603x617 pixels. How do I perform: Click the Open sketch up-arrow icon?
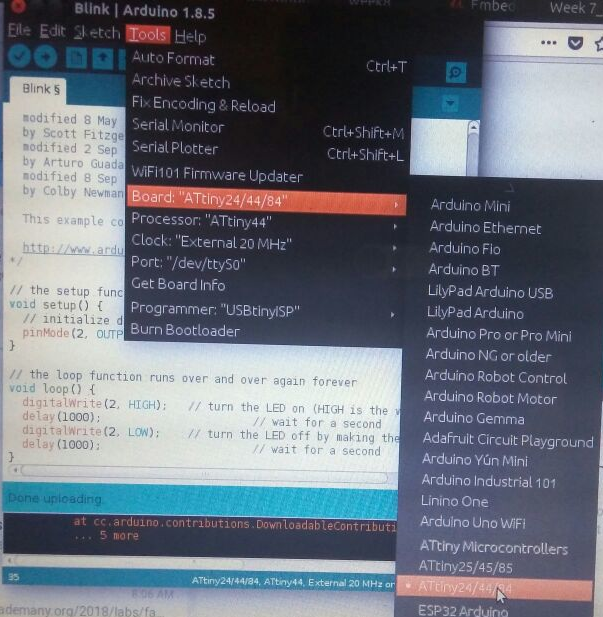102,59
